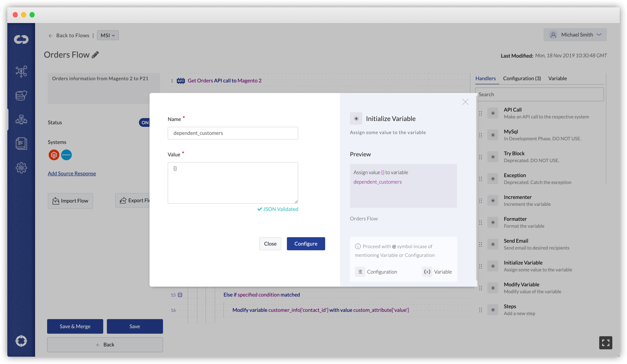
Task: Open the network nodes sidebar icon
Action: pyautogui.click(x=21, y=71)
